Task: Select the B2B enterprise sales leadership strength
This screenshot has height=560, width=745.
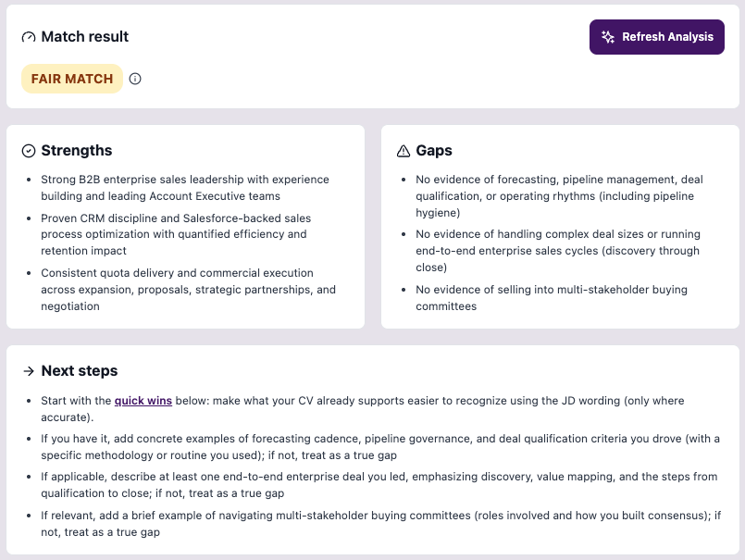Action: [185, 187]
